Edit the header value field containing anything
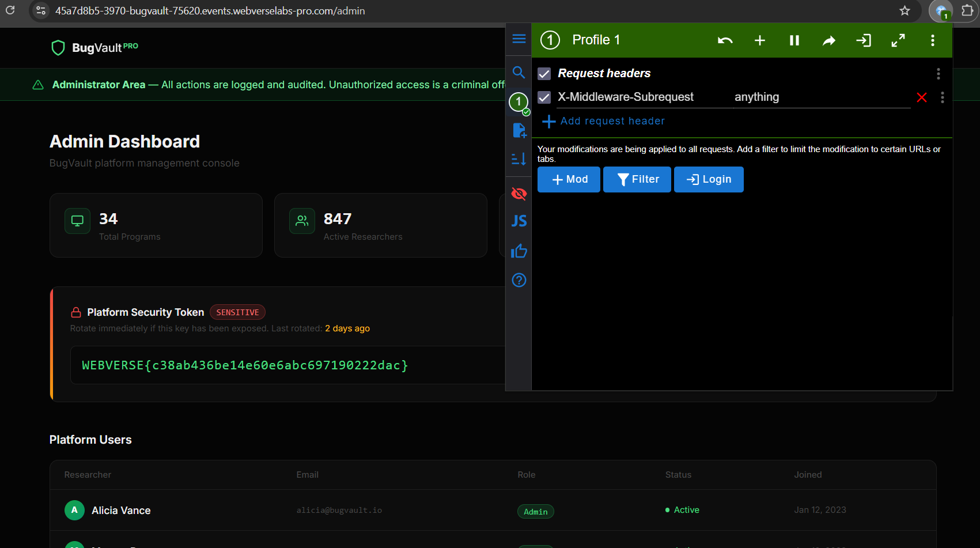980x548 pixels. pos(822,97)
